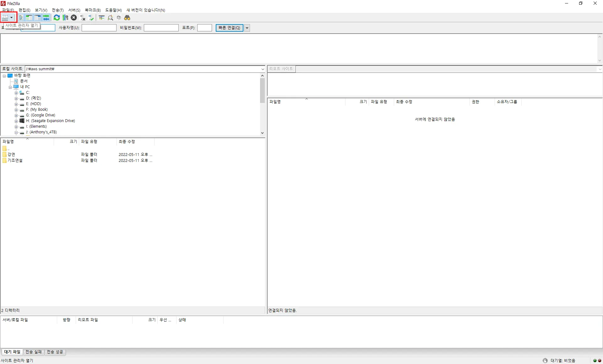603x364 pixels.
Task: Click the cancel current operation icon
Action: (74, 18)
